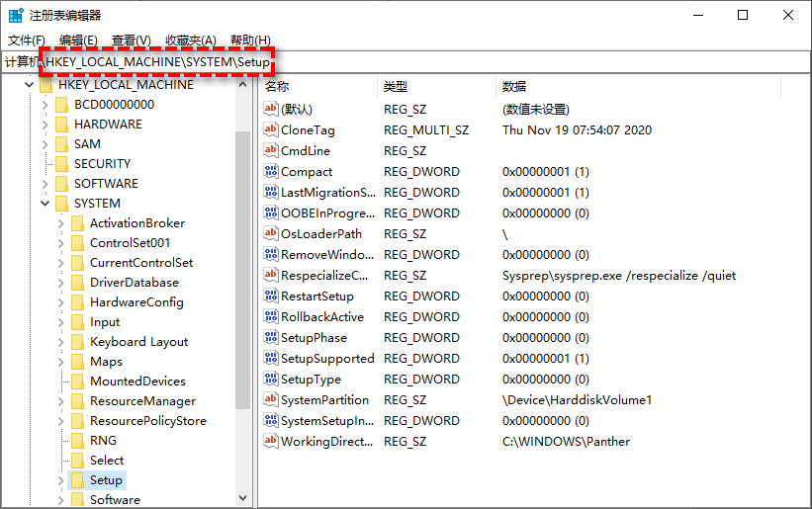
Task: Click the CloneTag multi-string value icon
Action: click(x=271, y=130)
